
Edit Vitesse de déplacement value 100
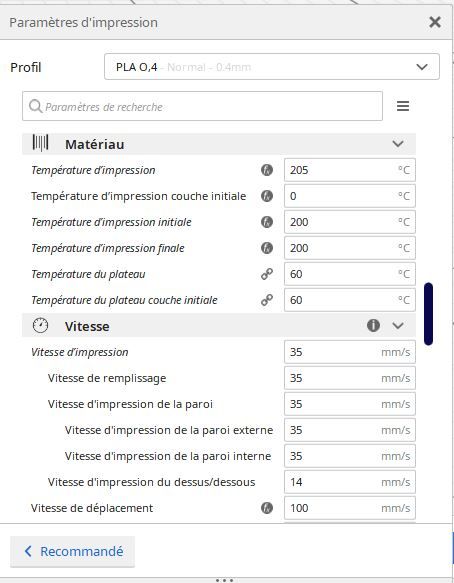(x=350, y=508)
